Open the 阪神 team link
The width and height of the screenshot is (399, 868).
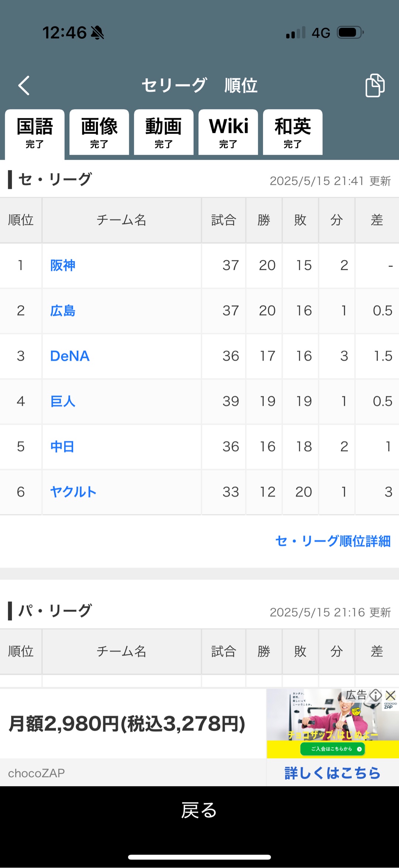coord(63,265)
